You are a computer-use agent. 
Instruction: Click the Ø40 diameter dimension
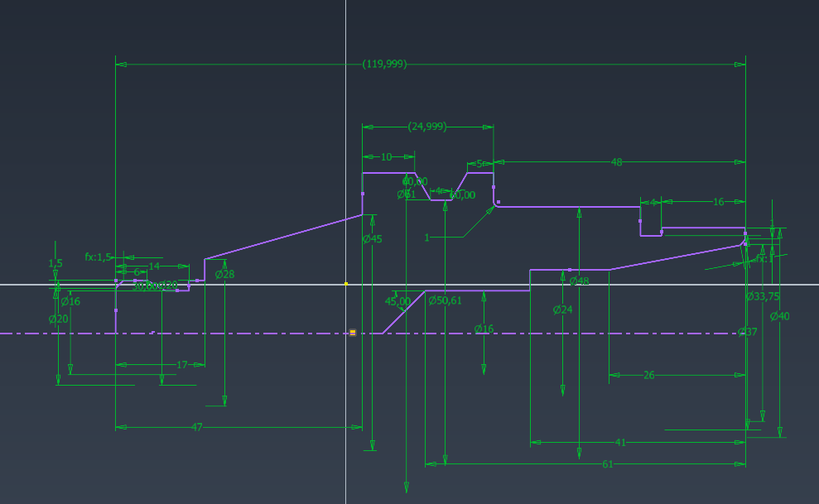pos(779,316)
